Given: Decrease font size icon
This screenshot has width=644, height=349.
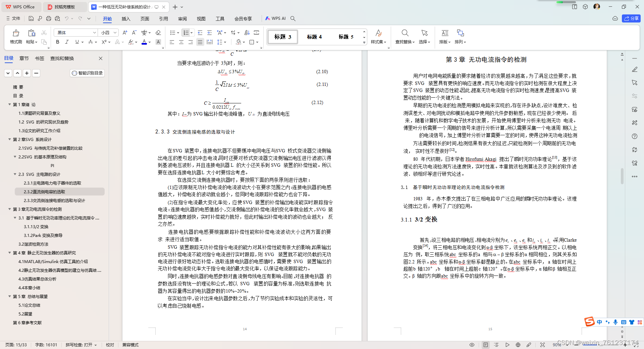Looking at the screenshot, I should coord(134,33).
